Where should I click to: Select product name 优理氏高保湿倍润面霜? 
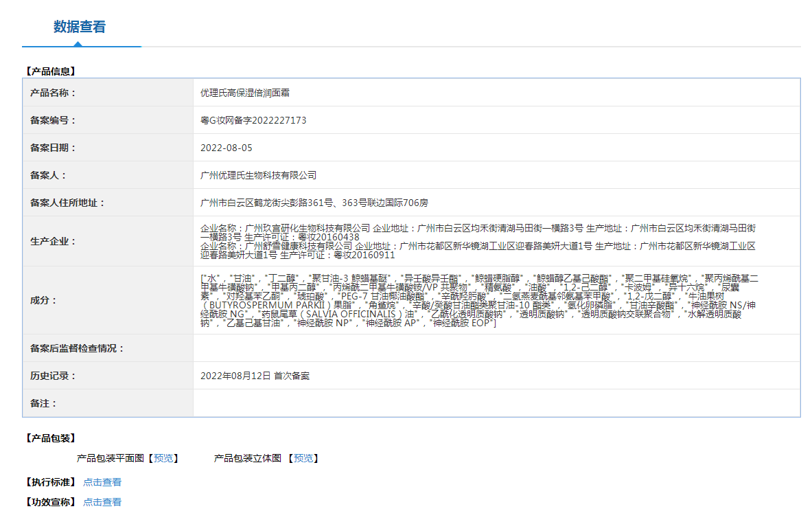pos(245,93)
